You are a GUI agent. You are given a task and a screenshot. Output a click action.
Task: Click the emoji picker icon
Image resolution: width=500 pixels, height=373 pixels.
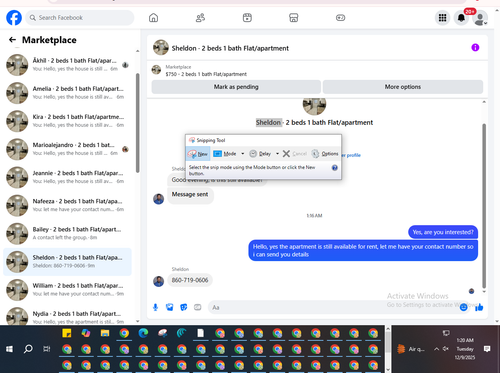click(x=463, y=307)
